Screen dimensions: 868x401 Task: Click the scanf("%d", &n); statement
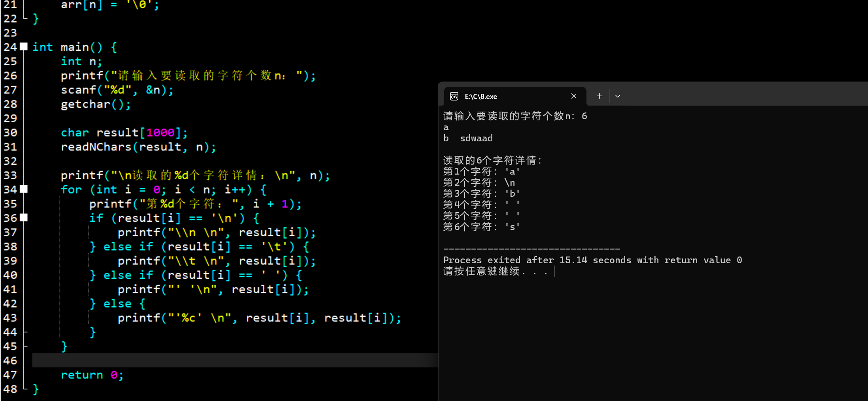(x=117, y=90)
